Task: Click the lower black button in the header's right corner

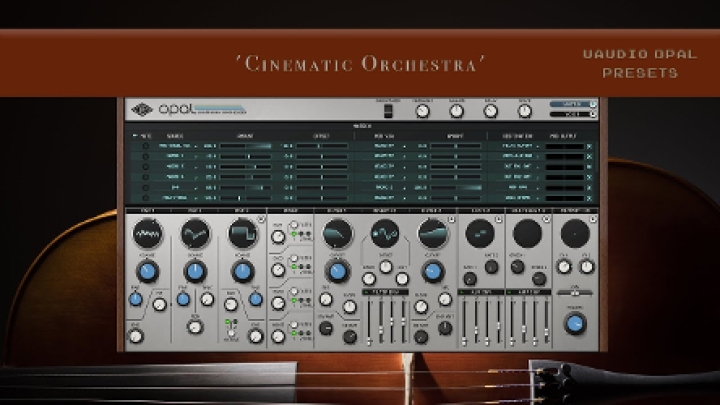Action: pyautogui.click(x=573, y=114)
